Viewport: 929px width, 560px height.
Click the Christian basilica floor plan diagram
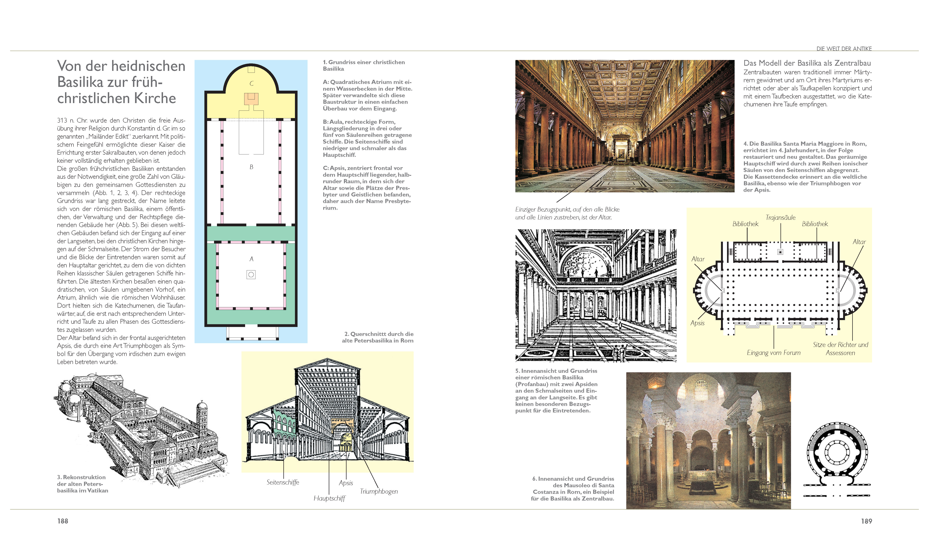pyautogui.click(x=251, y=201)
